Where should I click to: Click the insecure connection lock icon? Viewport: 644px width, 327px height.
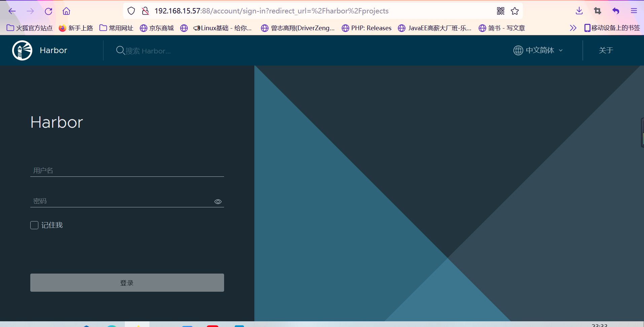click(x=145, y=11)
